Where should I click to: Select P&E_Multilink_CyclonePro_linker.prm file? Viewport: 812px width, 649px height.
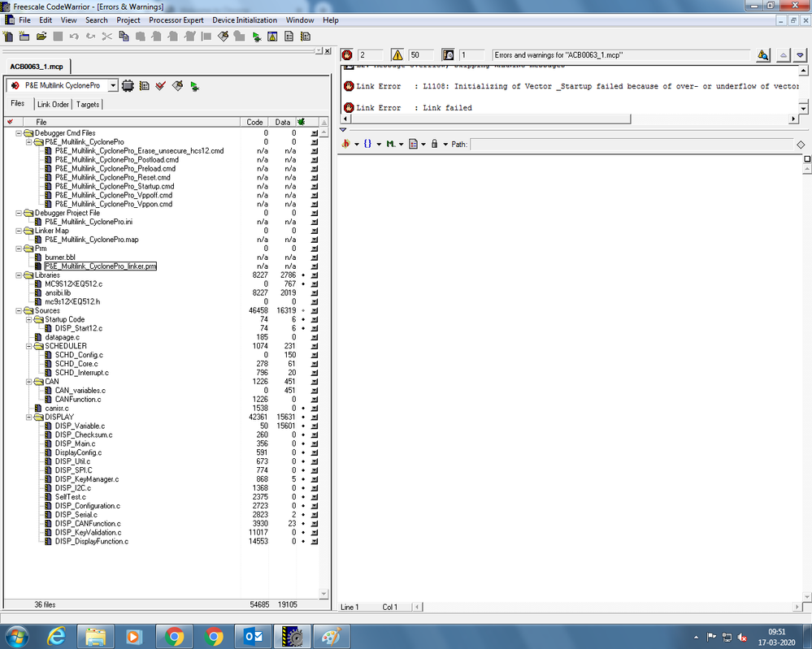click(101, 266)
